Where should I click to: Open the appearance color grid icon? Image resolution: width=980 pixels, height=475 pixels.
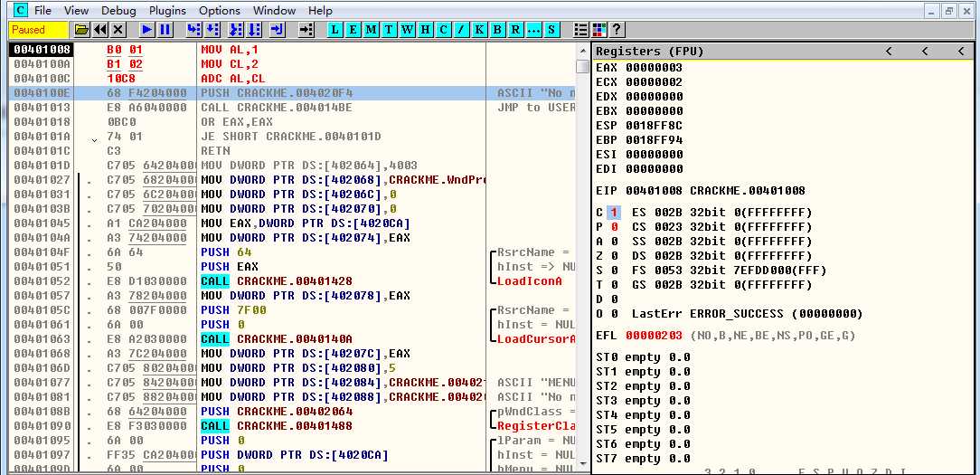pyautogui.click(x=598, y=30)
